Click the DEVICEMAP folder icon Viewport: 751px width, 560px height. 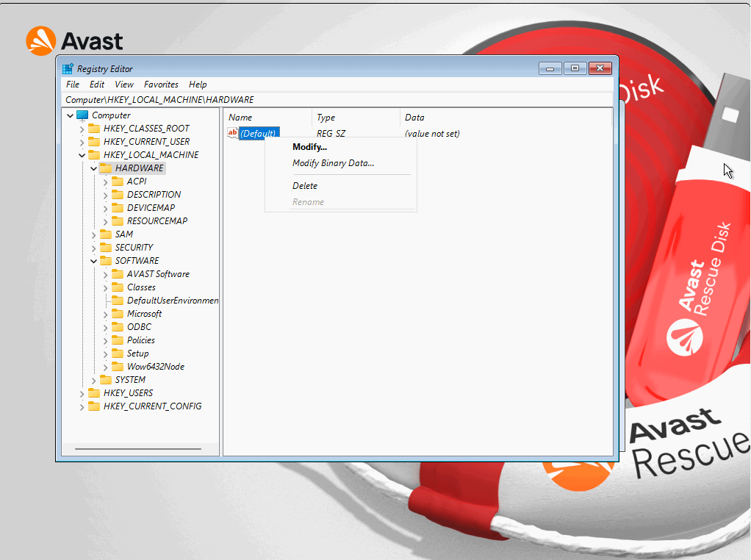click(x=118, y=207)
